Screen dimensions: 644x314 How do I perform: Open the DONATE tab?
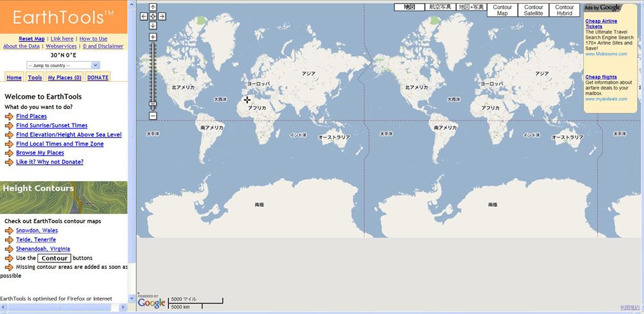(x=98, y=77)
